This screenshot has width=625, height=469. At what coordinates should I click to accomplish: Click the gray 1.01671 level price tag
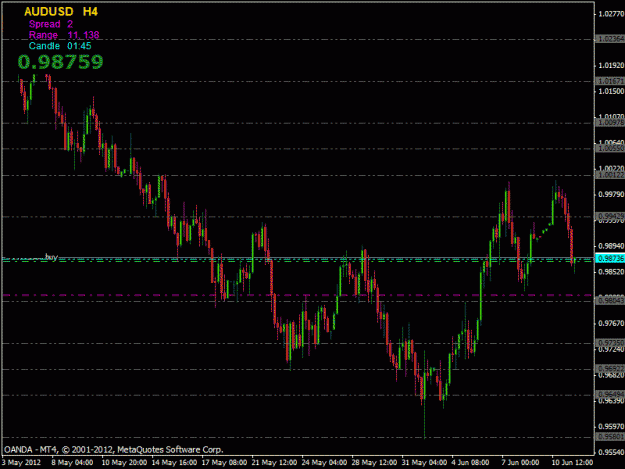point(610,81)
